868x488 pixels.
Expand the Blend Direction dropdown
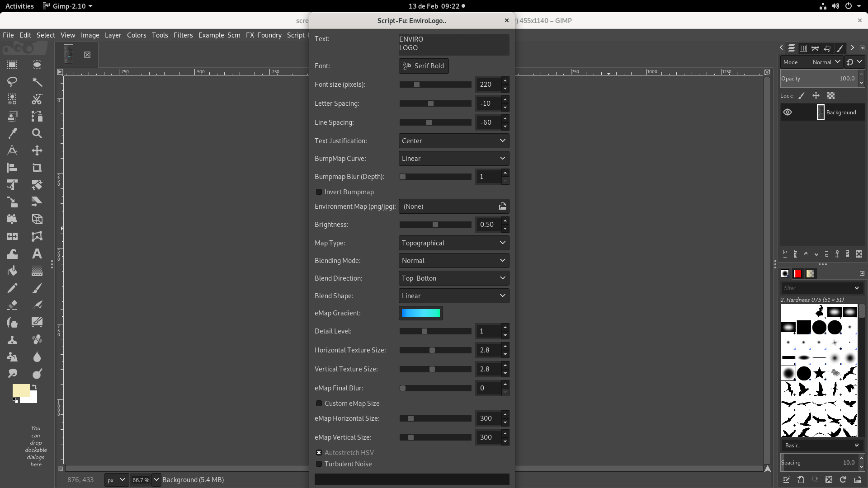pyautogui.click(x=453, y=278)
